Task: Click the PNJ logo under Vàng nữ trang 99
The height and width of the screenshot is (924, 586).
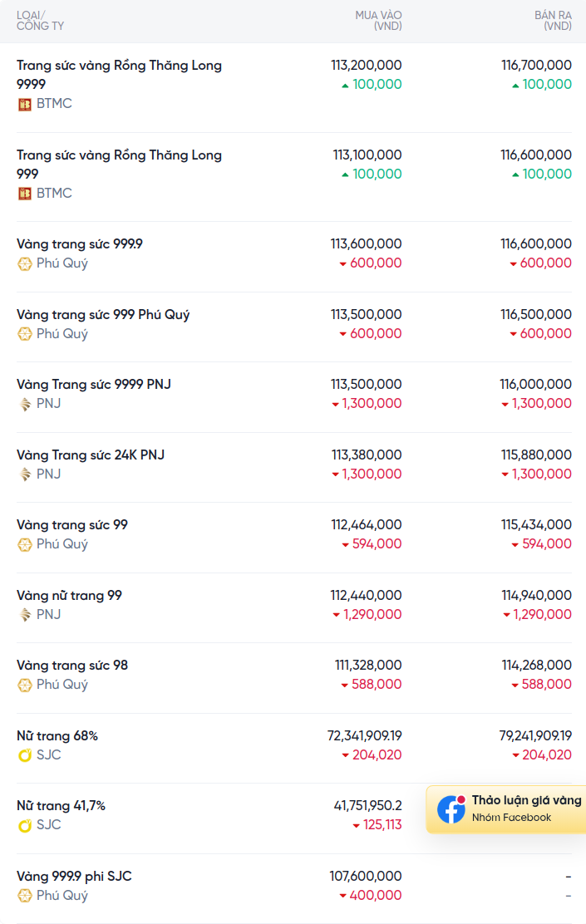Action: (x=25, y=615)
